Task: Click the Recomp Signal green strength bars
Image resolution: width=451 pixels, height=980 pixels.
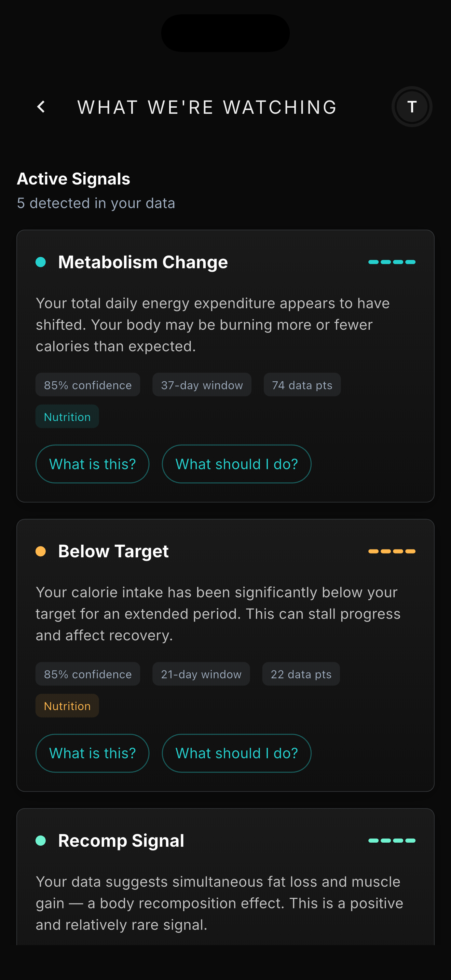Action: pos(392,840)
